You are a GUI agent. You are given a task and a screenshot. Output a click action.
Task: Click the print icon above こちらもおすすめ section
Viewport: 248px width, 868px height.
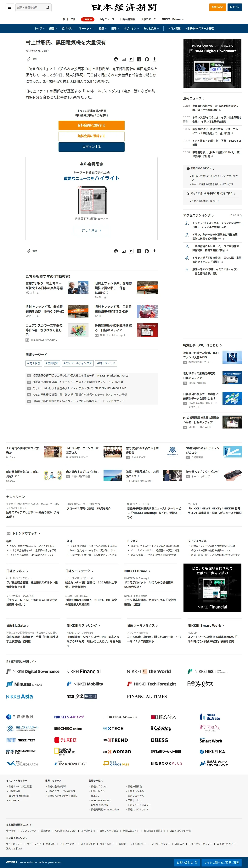pos(116,251)
